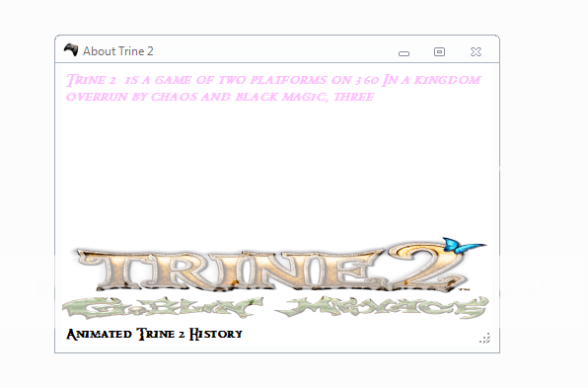588x388 pixels.
Task: Click the About Trine 2 title text
Action: click(118, 51)
